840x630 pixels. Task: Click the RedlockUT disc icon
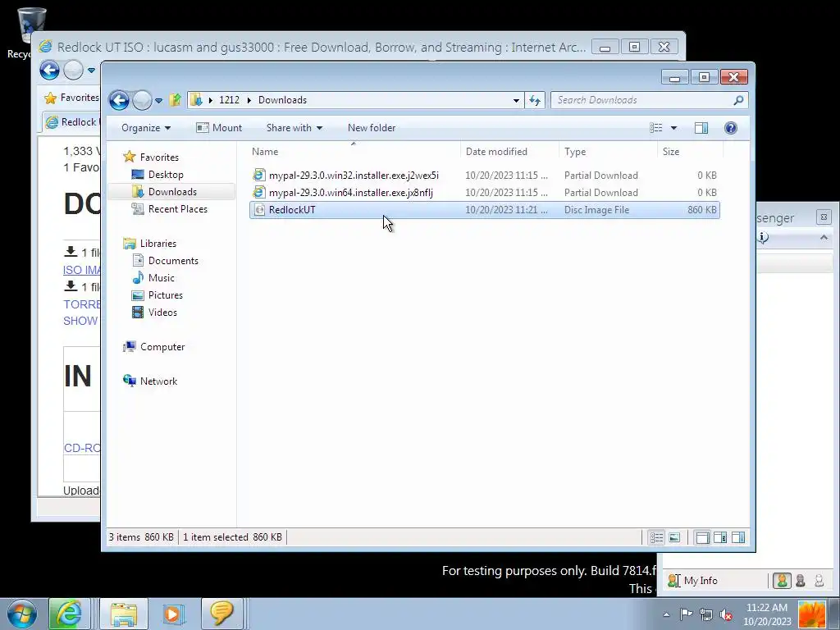pyautogui.click(x=259, y=209)
